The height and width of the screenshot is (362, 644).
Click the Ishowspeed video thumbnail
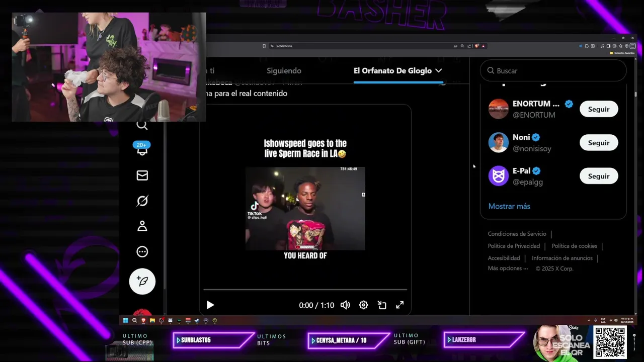[x=305, y=208]
